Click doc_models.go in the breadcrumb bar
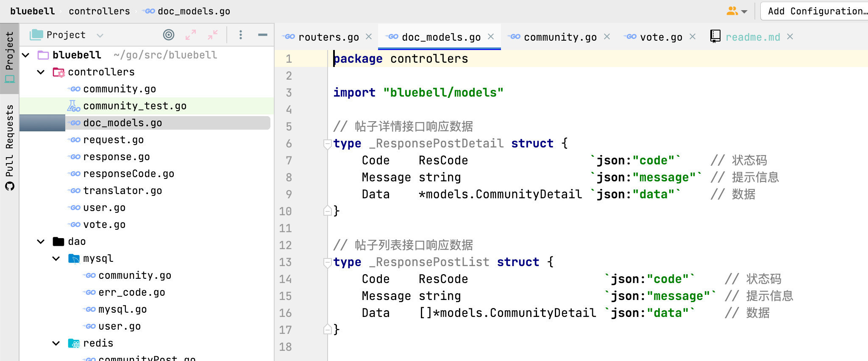868x361 pixels. pos(194,11)
